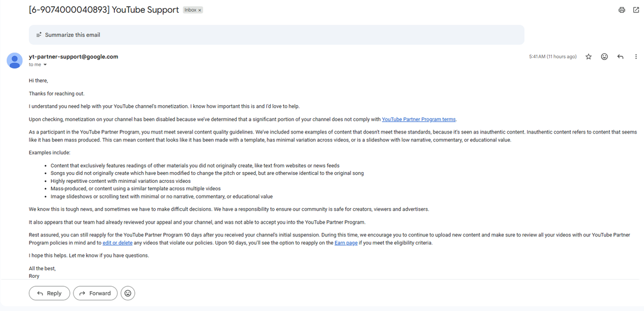
Task: Click bullet starting 'Image slideshows or scrolling text'
Action: [162, 197]
